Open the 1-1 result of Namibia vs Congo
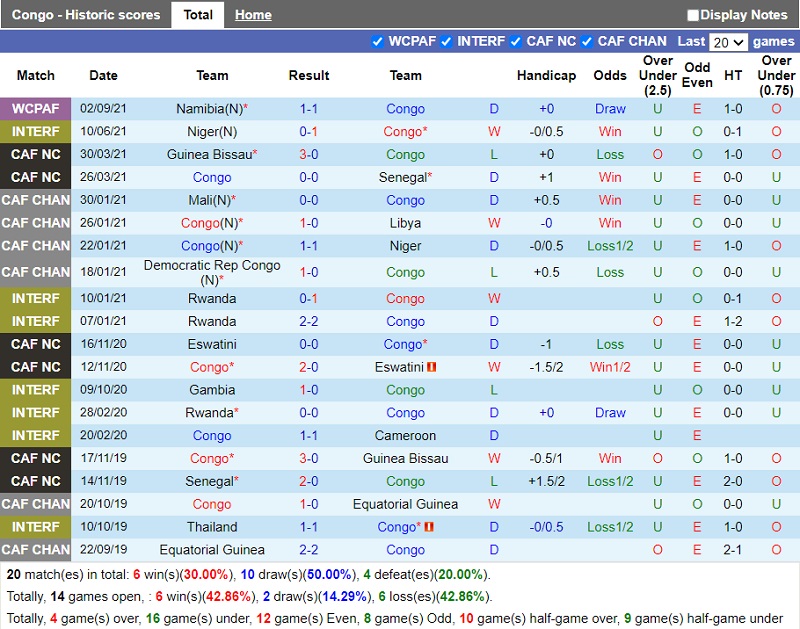The height and width of the screenshot is (629, 800). tap(309, 109)
